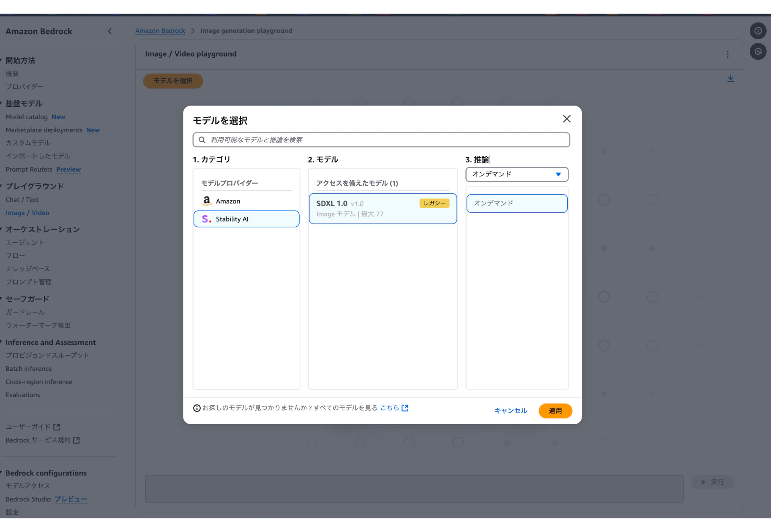
Task: Click the search magnifier icon in the dialog
Action: (202, 140)
